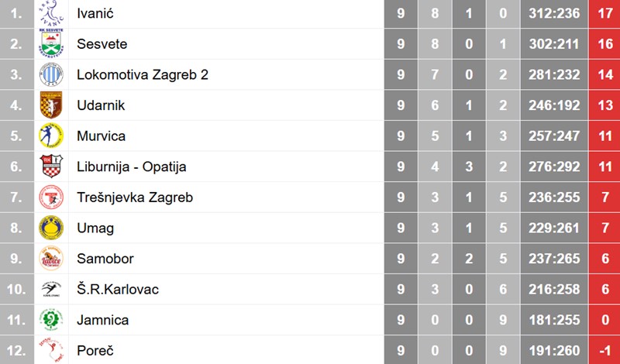Click position number 12. in the table
Screen dimensions: 620x364
(16, 350)
